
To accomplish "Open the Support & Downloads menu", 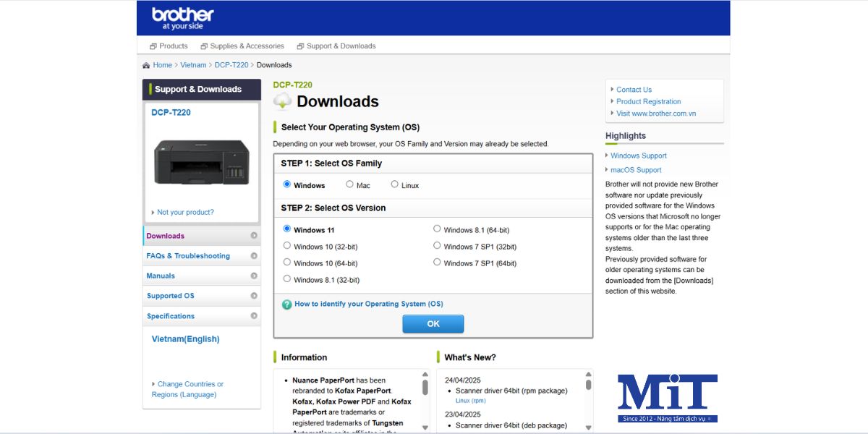I will (336, 46).
